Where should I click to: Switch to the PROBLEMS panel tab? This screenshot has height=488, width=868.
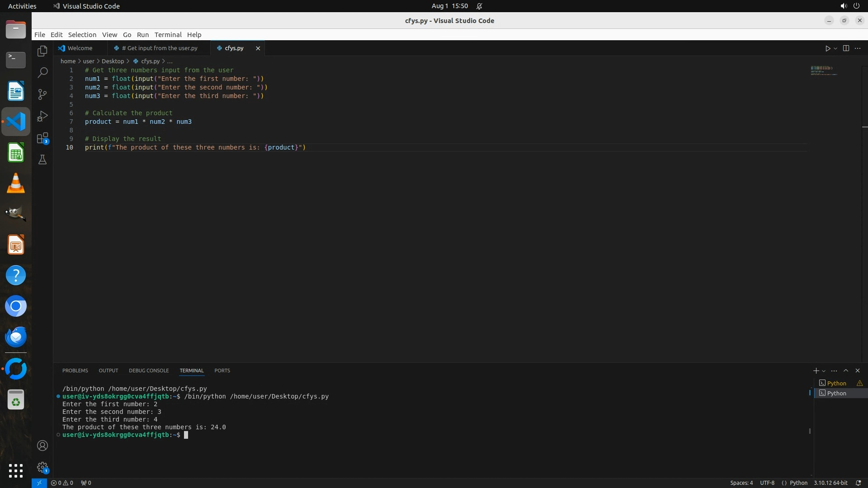point(75,371)
